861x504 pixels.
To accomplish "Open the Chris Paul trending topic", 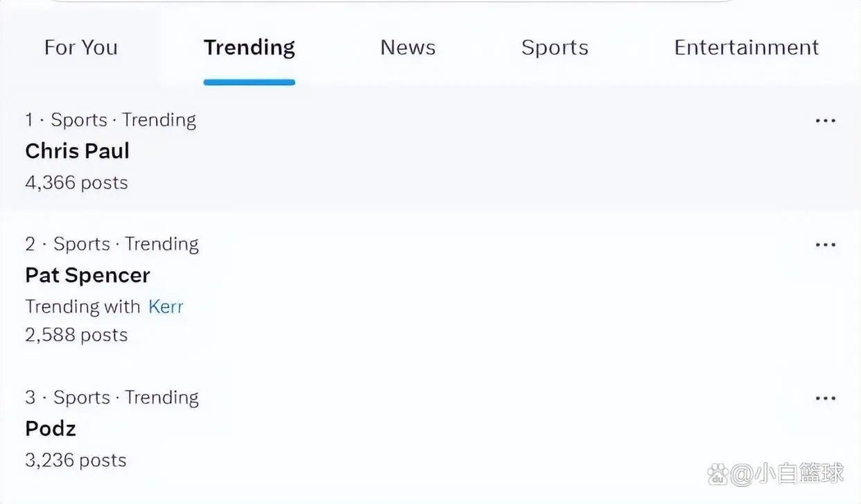I will 77,151.
